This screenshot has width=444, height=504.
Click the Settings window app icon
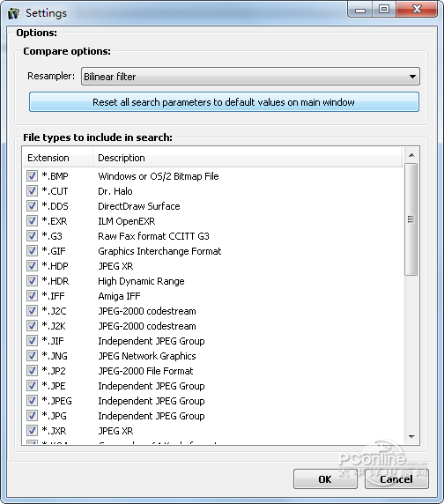pyautogui.click(x=14, y=13)
